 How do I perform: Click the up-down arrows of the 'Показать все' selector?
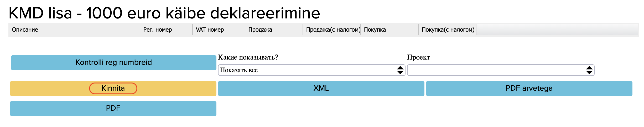click(x=400, y=70)
